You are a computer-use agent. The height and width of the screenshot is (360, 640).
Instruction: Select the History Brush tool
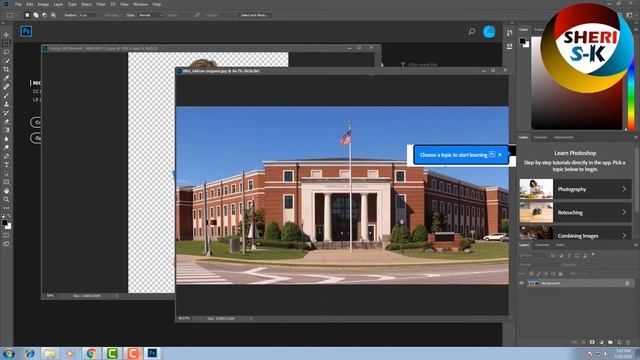6,113
